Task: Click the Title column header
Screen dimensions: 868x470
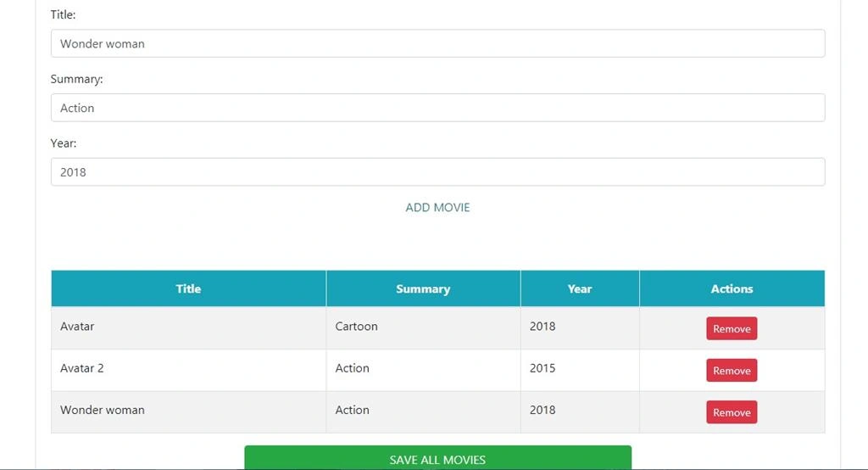Action: click(x=188, y=288)
